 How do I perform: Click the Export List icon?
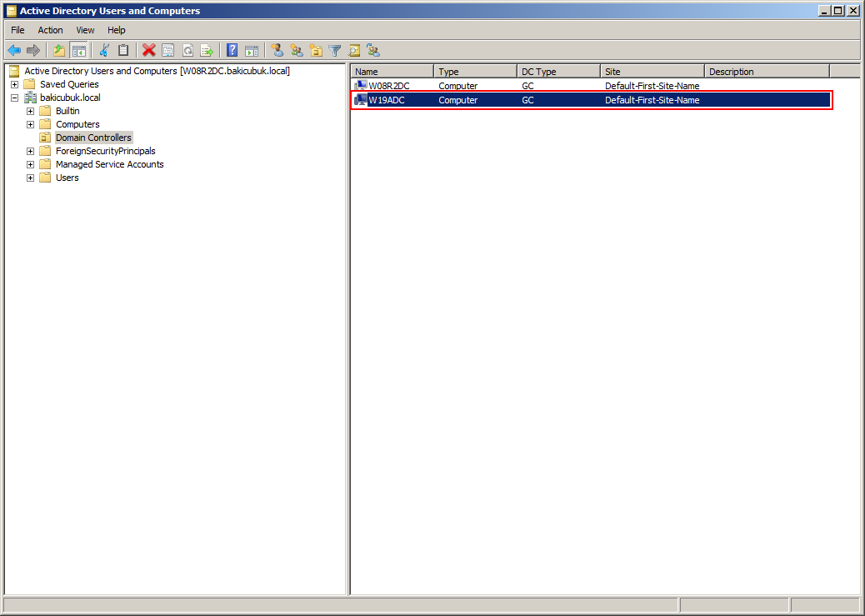coord(207,51)
